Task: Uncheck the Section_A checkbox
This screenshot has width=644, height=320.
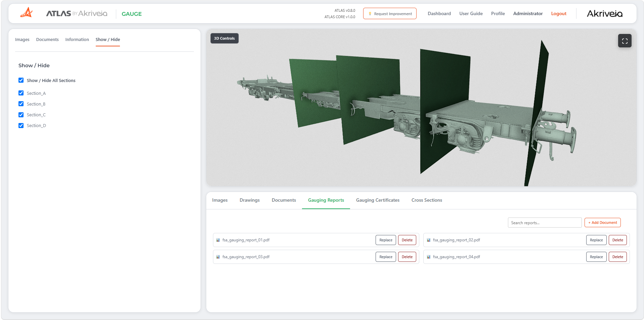Action: pyautogui.click(x=21, y=93)
